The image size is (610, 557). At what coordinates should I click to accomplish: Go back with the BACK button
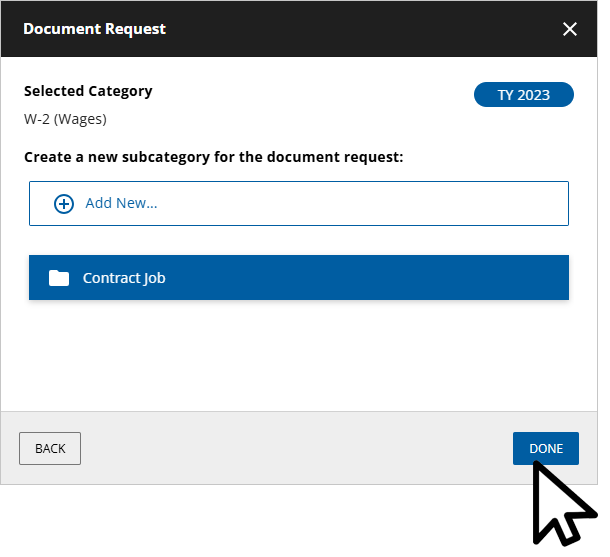point(50,448)
